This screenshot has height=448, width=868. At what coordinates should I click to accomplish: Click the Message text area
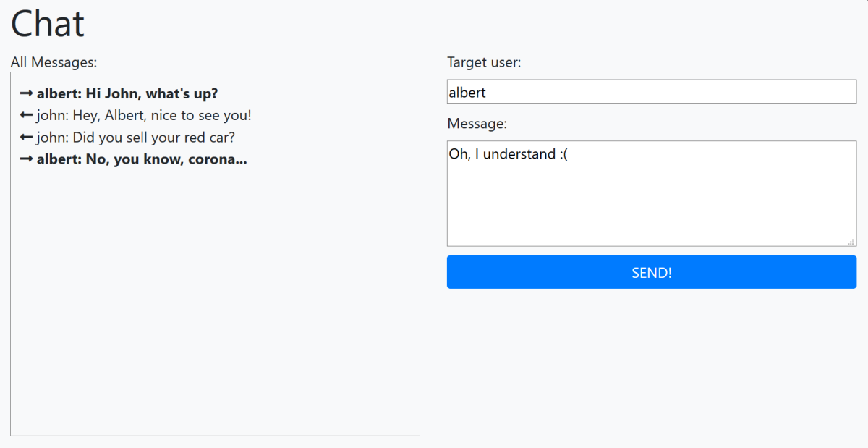(x=651, y=195)
